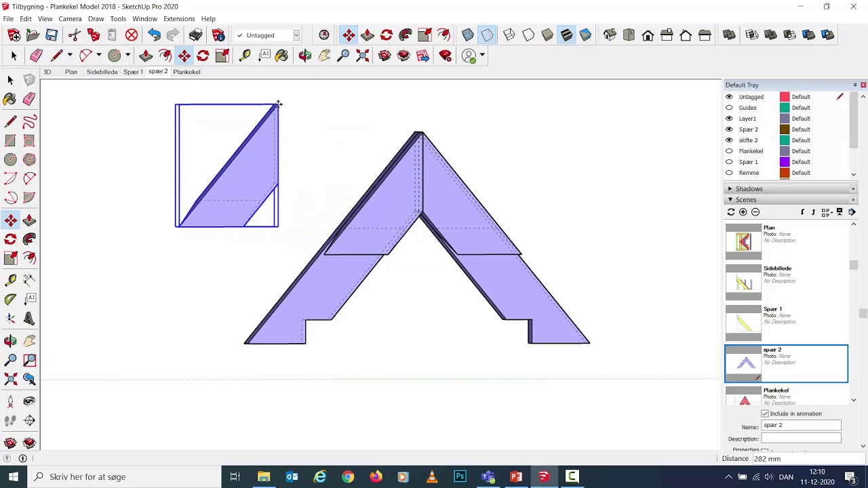
Task: Click the Front view house icon
Action: pos(648,35)
